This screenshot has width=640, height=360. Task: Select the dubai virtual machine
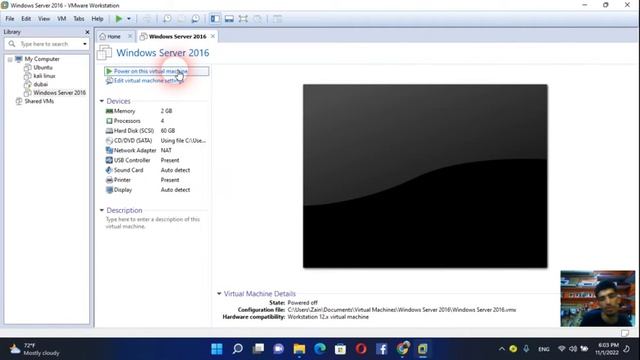coord(40,84)
